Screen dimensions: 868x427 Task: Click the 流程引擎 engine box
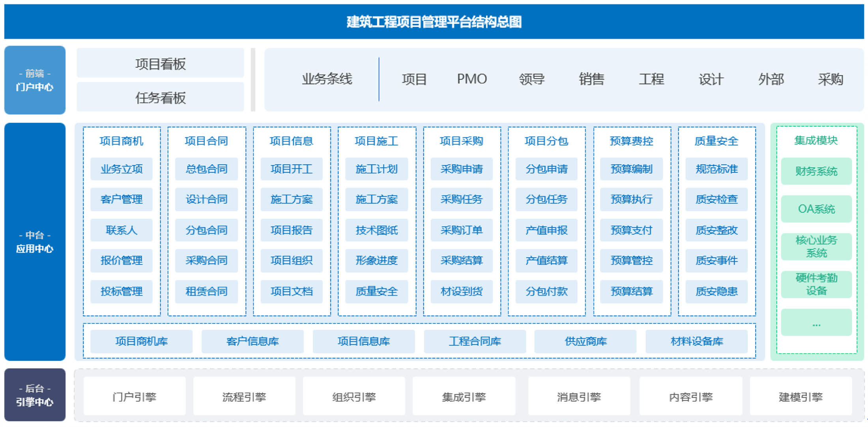point(244,396)
